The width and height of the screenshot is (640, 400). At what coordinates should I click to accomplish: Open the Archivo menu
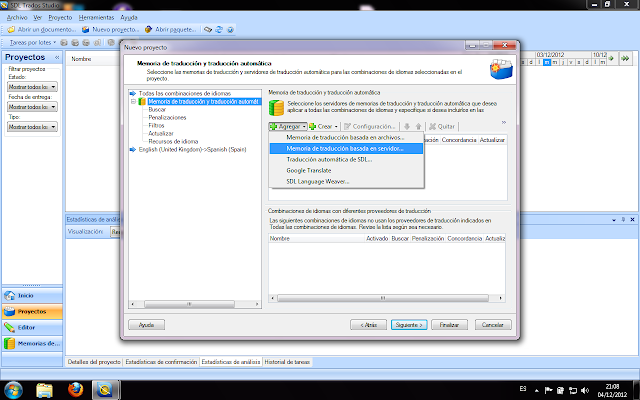17,18
